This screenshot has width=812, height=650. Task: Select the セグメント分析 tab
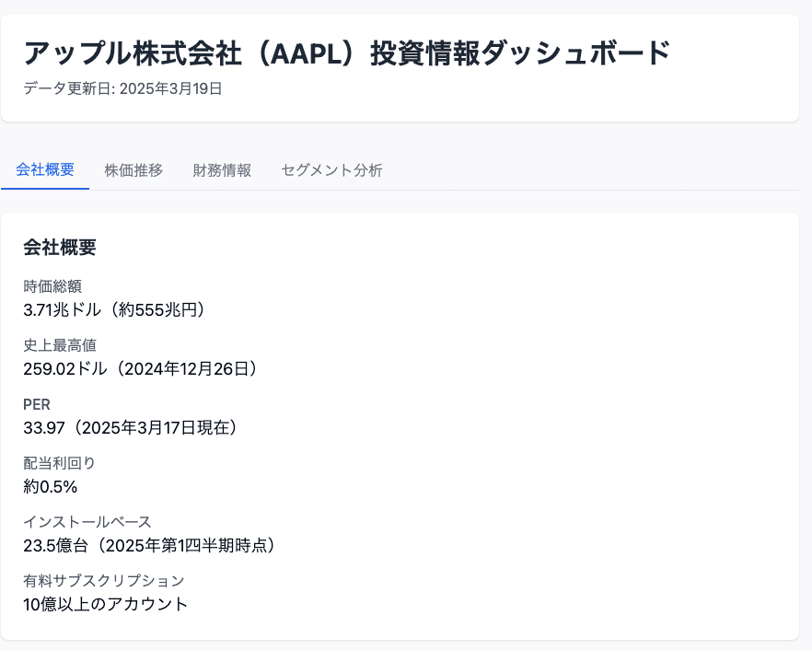[331, 169]
